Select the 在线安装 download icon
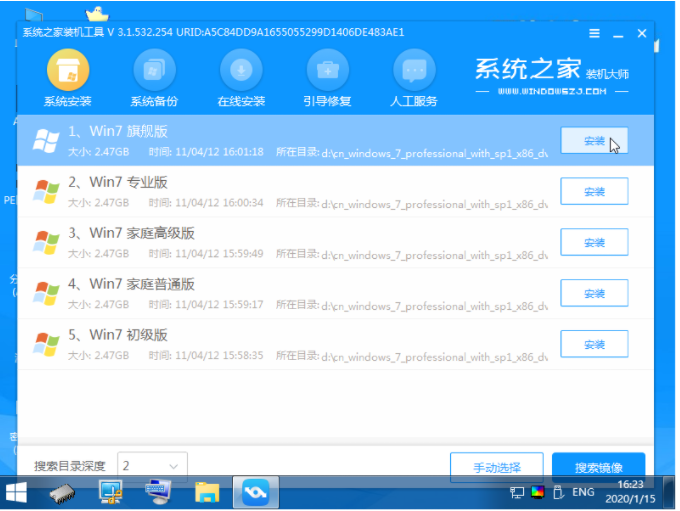 [241, 70]
